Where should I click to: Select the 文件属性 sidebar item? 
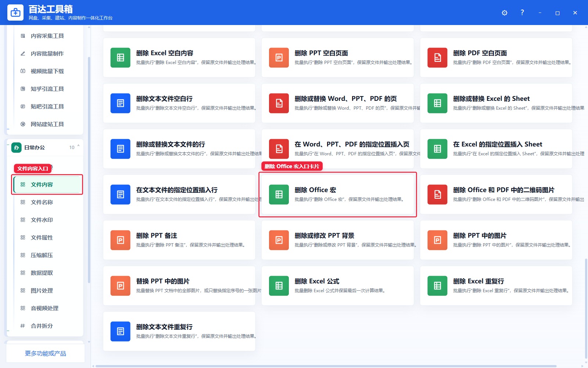pyautogui.click(x=47, y=238)
